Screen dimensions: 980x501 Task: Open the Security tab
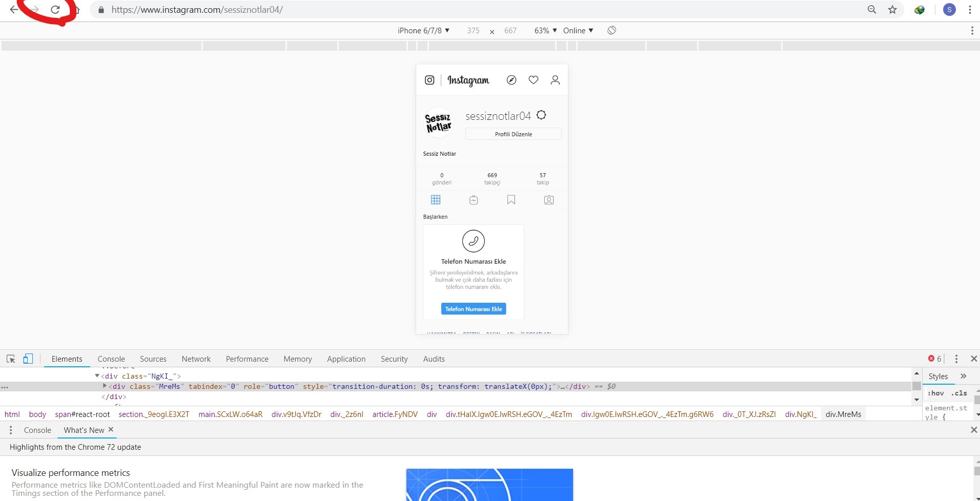click(394, 359)
